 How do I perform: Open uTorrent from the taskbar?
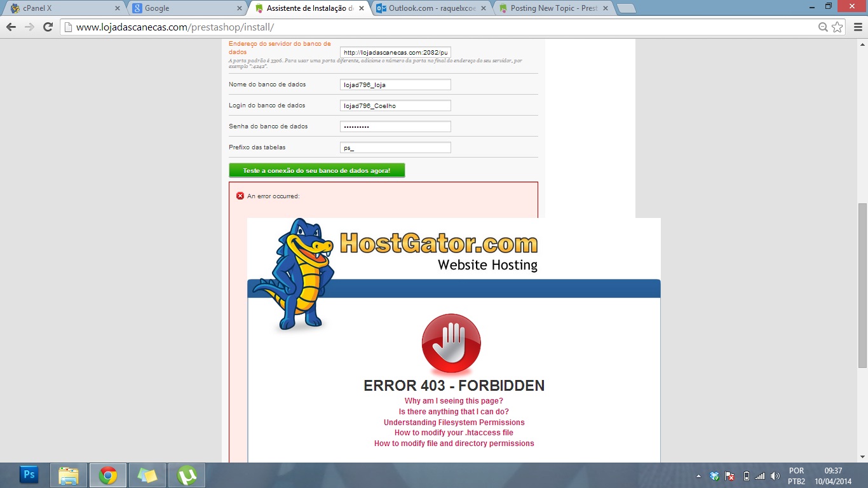pyautogui.click(x=187, y=475)
